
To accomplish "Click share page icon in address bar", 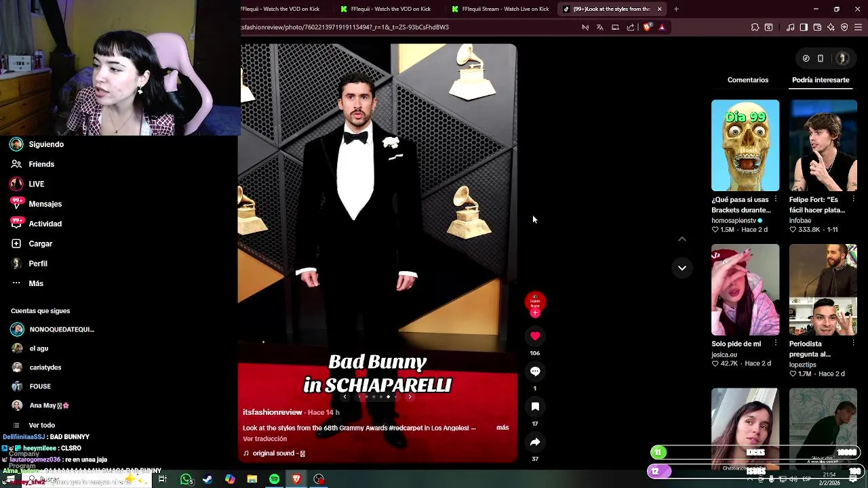I will [x=631, y=27].
